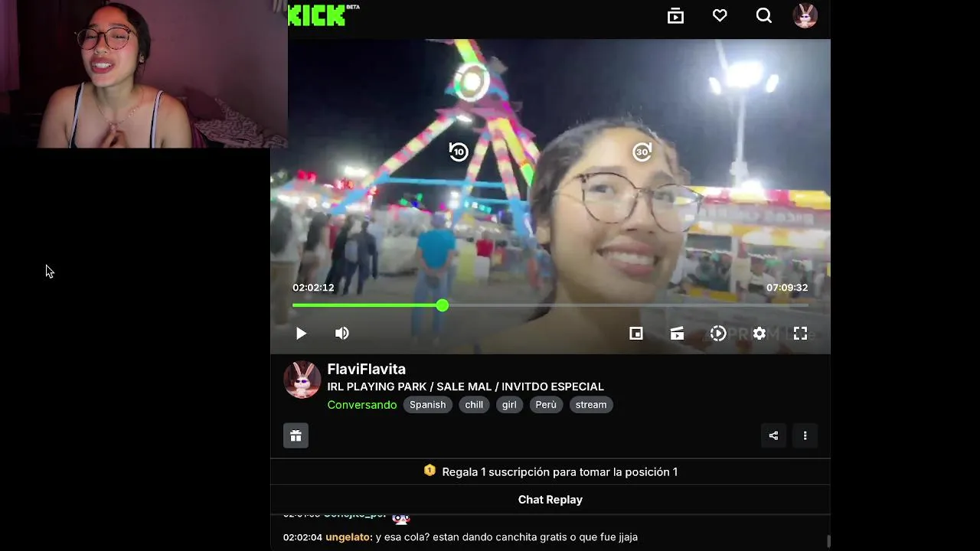This screenshot has width=980, height=551.
Task: Enter fullscreen mode
Action: pyautogui.click(x=800, y=333)
